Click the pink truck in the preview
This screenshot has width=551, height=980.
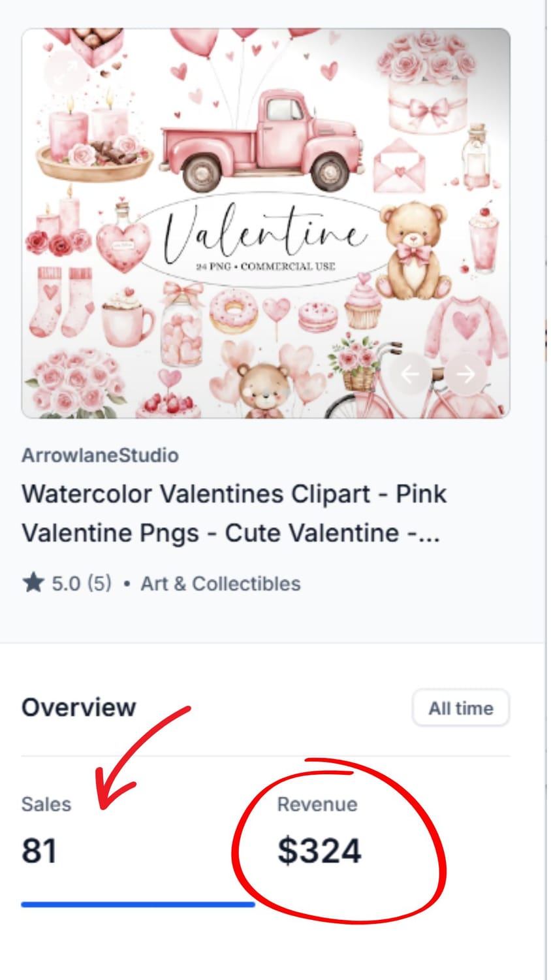[261, 144]
